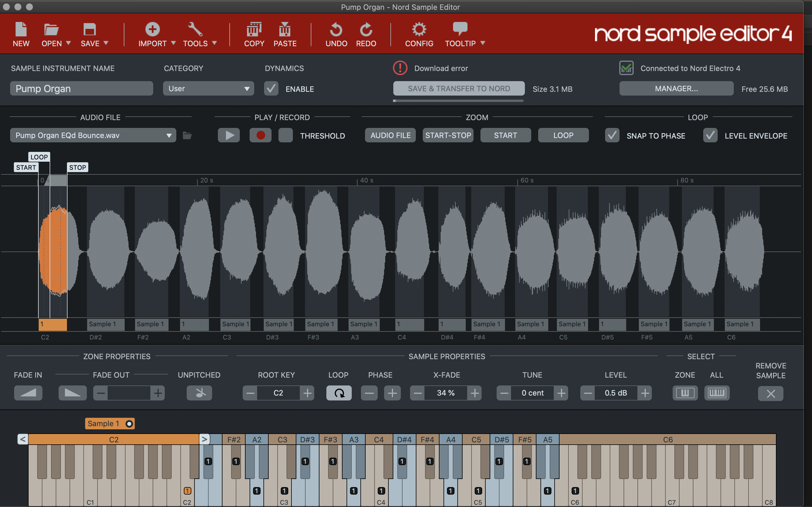Toggle LEVEL ENVELOPE checkbox
Screen dimensions: 812x507
click(x=710, y=135)
